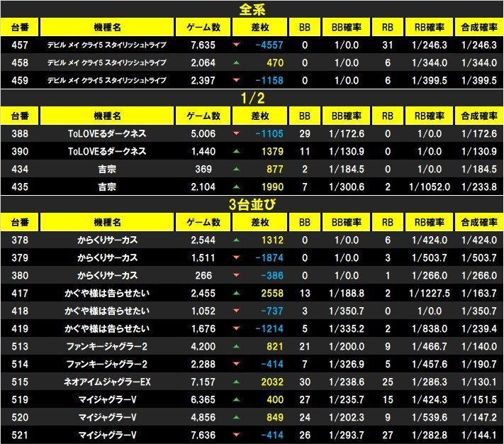Select difference value -1158
This screenshot has height=444, width=504.
269,80
